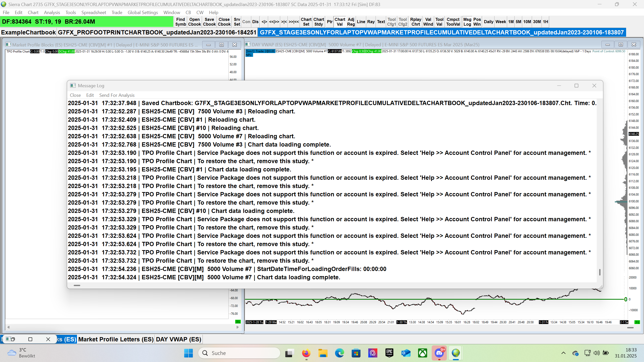Click the Rplay Chrt toolbar button

click(x=415, y=22)
